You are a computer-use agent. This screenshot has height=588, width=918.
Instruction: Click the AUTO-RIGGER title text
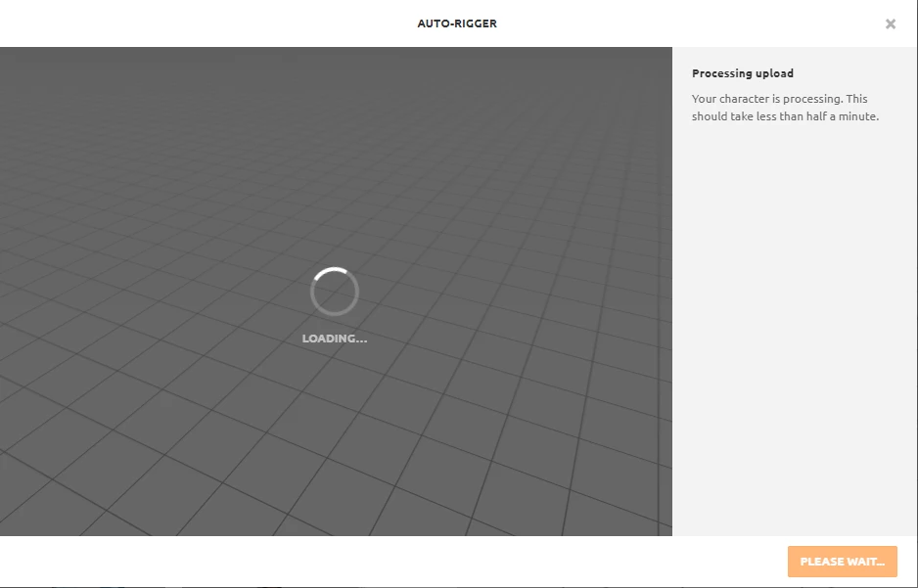tap(457, 23)
